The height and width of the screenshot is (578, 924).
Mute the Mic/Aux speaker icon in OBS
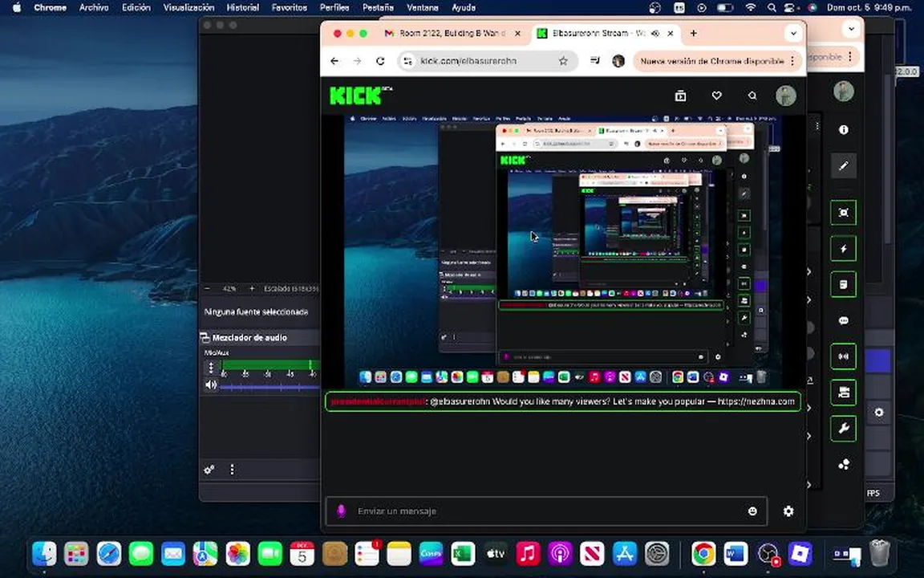point(211,385)
